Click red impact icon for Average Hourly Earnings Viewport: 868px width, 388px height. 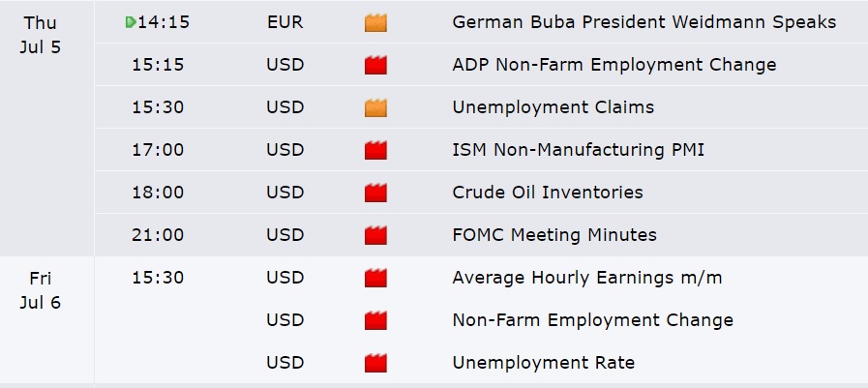pyautogui.click(x=375, y=279)
